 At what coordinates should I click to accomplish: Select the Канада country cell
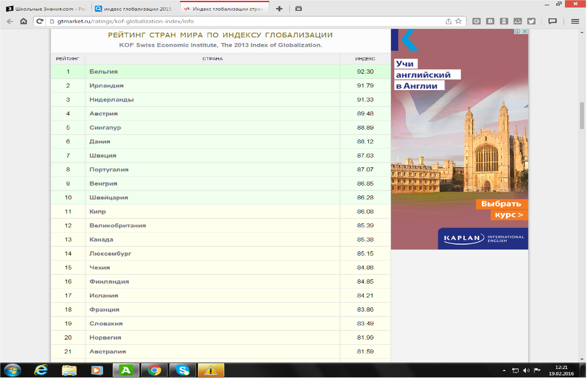212,239
